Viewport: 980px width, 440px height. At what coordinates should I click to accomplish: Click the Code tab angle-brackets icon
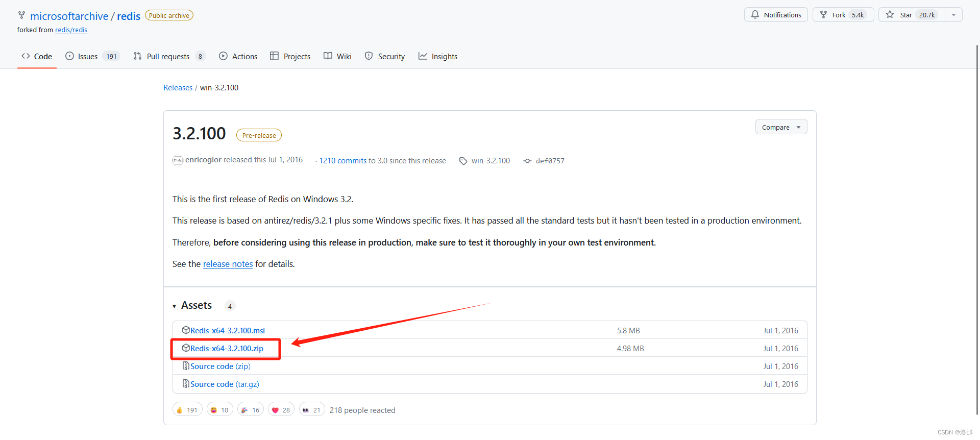coord(26,56)
